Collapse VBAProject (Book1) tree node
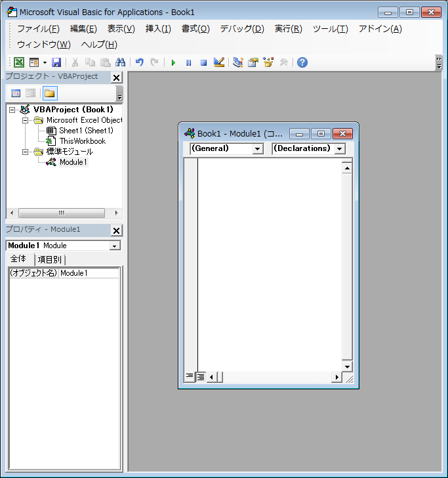Viewport: 448px width, 478px height. click(12, 110)
